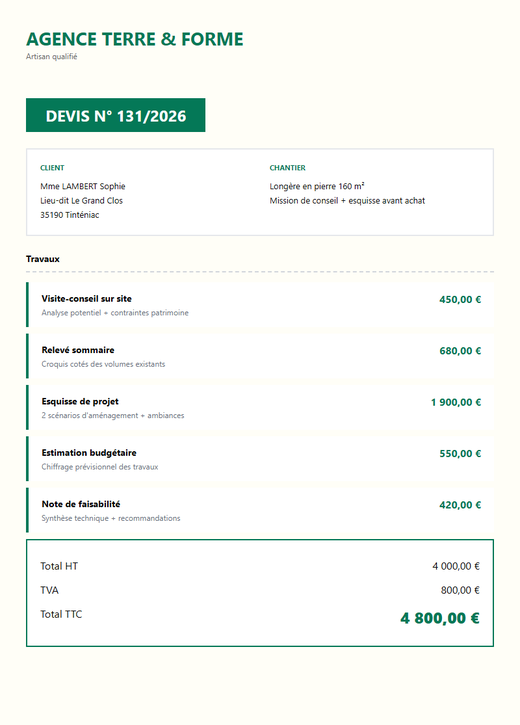Select the Estimation budgétaire line item
Image resolution: width=520 pixels, height=725 pixels.
tap(260, 459)
